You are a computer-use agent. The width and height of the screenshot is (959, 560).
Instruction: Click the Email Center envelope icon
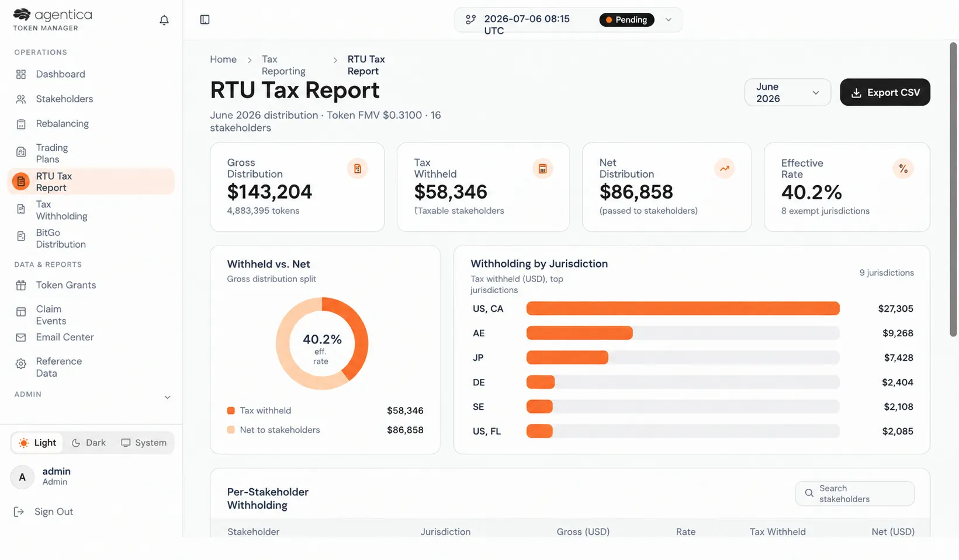[21, 338]
